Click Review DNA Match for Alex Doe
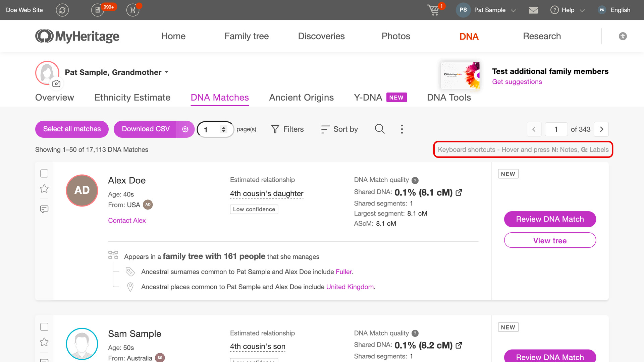 pos(550,219)
